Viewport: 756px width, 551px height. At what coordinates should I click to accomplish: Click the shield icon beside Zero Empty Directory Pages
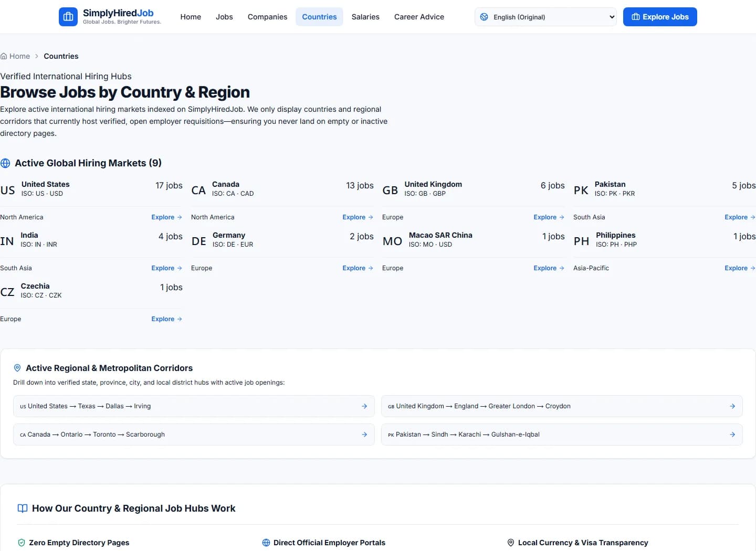[x=22, y=543]
